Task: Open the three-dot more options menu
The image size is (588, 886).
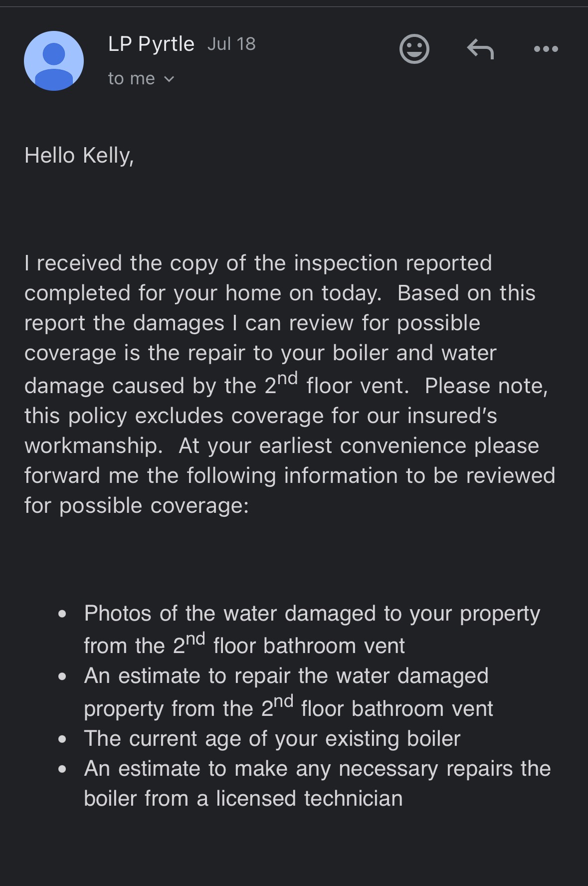Action: [546, 49]
